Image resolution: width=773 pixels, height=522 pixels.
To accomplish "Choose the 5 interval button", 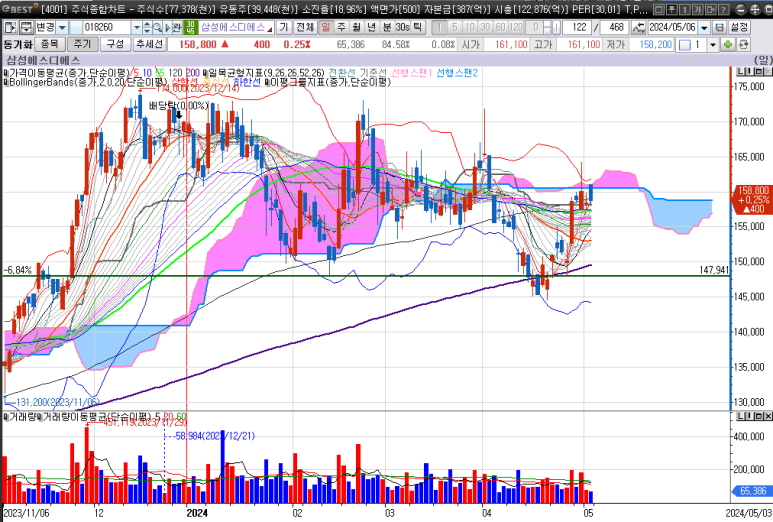I will click(455, 27).
